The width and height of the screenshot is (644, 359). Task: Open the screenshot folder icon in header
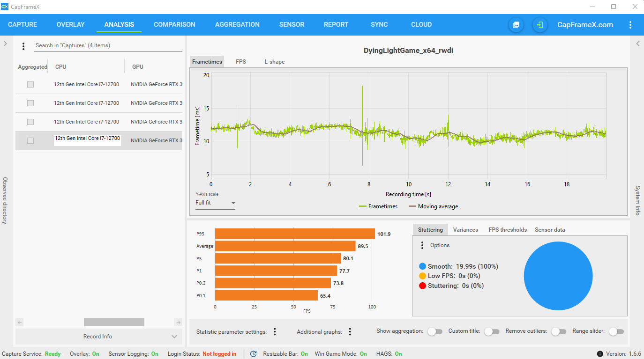tap(516, 25)
